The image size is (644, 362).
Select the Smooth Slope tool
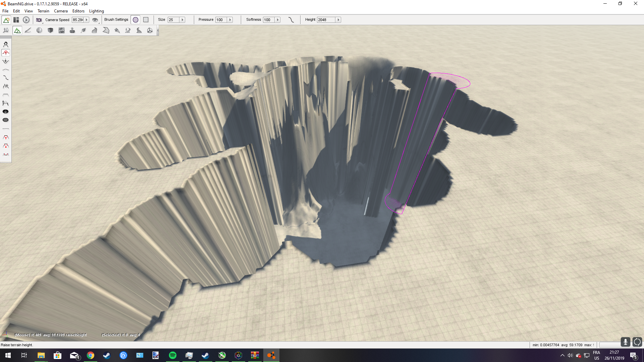[x=6, y=78]
